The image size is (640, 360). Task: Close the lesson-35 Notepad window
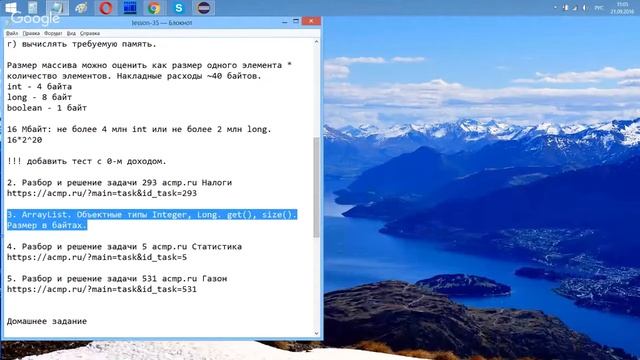tap(311, 21)
